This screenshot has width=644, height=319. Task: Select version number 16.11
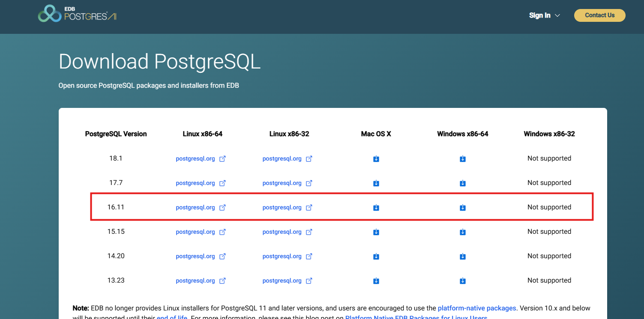[116, 207]
